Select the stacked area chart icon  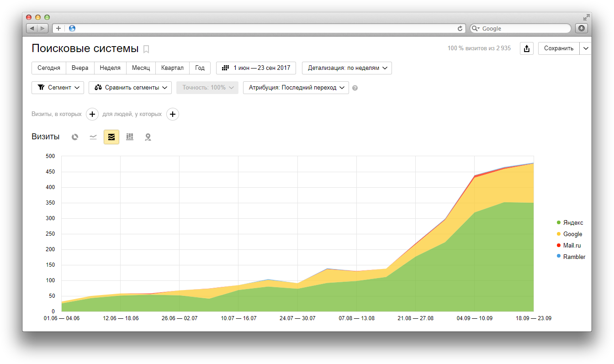coord(111,137)
